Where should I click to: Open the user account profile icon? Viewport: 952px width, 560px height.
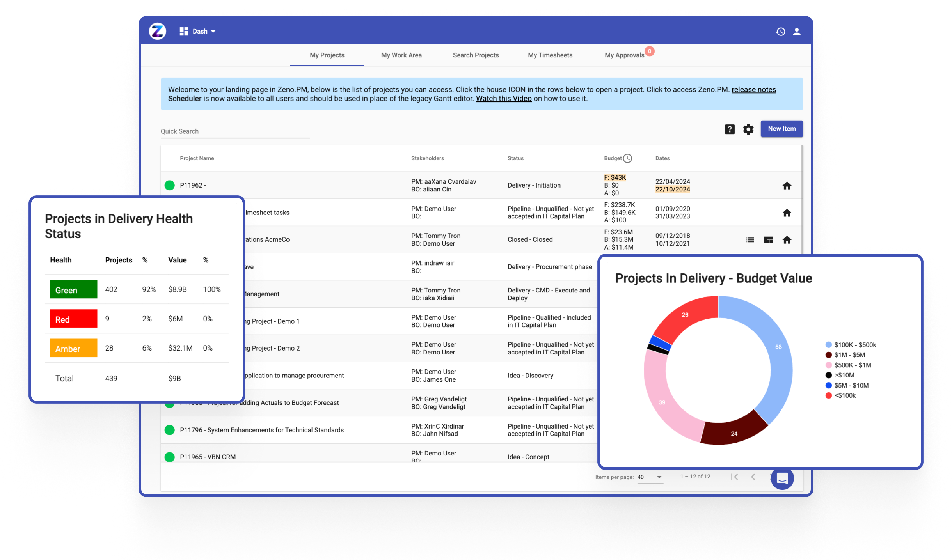(x=797, y=32)
